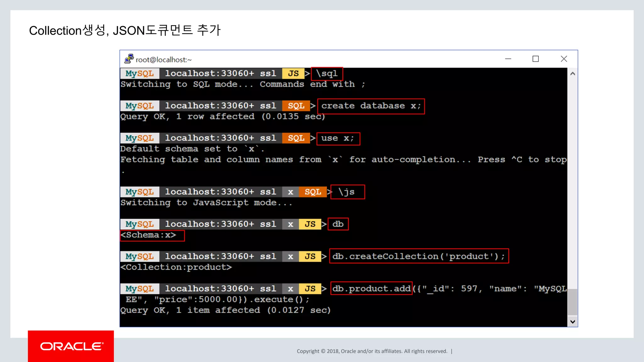Click the "price":5000.00 execute line
This screenshot has width=644, height=362.
218,300
